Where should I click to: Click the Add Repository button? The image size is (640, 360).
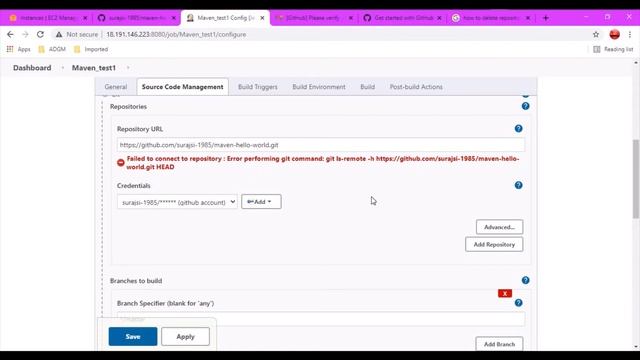point(494,244)
